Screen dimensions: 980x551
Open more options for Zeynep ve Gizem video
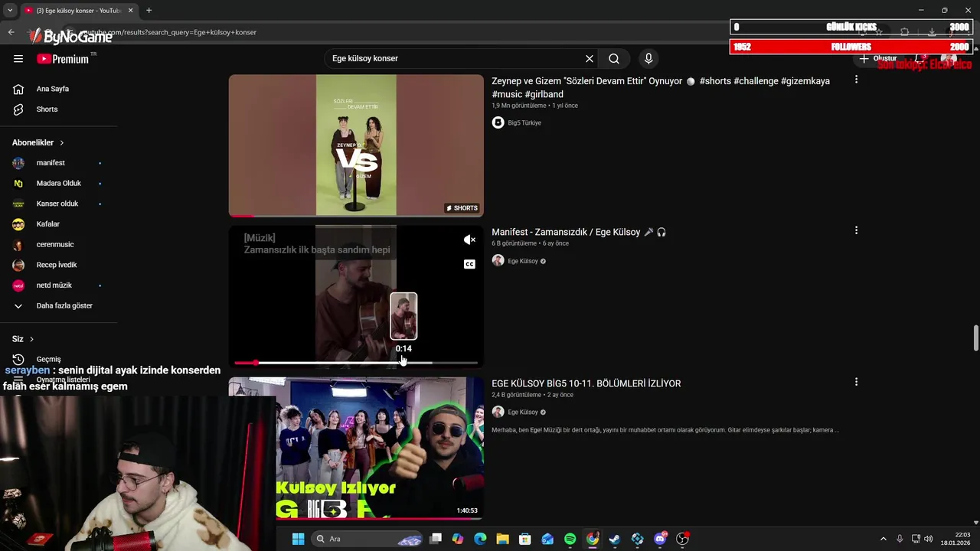pos(856,80)
